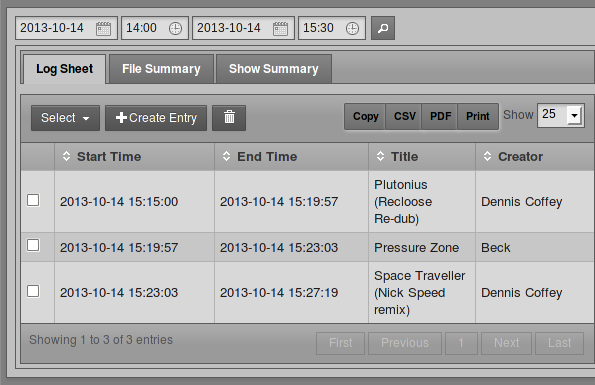The image size is (595, 385).
Task: Open the start date calendar picker icon
Action: click(x=103, y=28)
